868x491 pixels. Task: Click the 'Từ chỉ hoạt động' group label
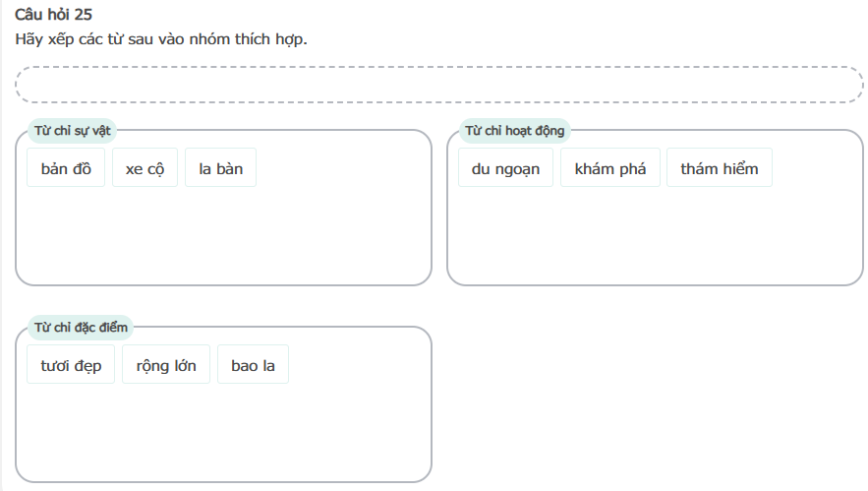click(514, 131)
